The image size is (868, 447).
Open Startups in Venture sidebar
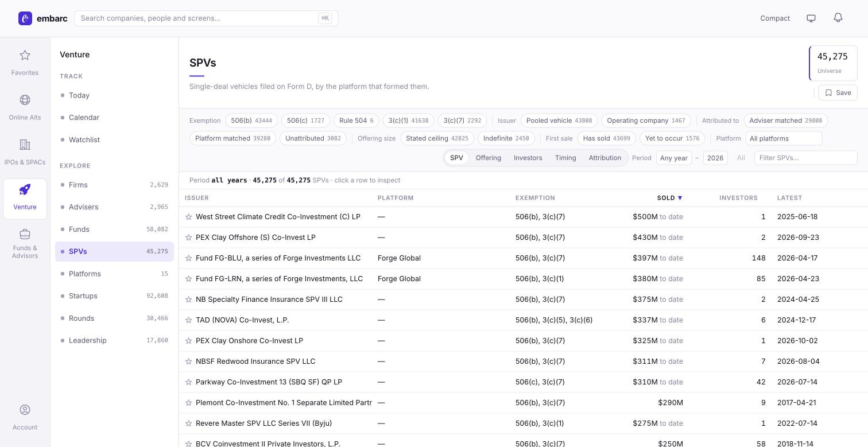pyautogui.click(x=114, y=296)
